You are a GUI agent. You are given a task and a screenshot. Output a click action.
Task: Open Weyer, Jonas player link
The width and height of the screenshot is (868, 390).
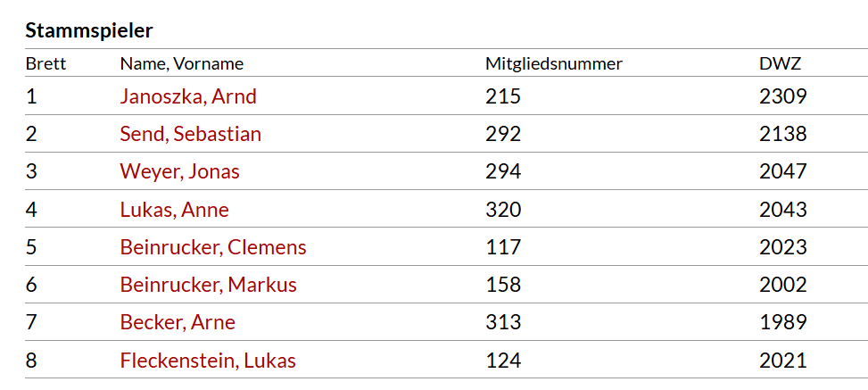click(180, 172)
